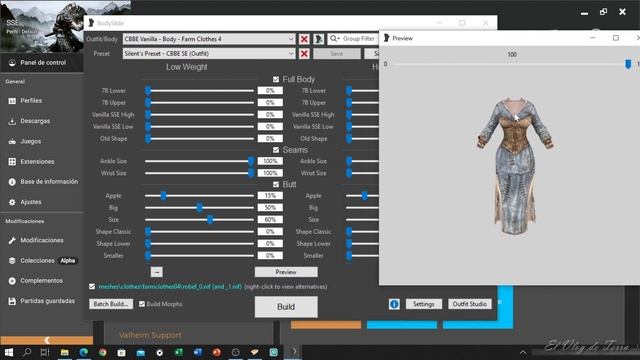This screenshot has height=360, width=640.
Task: Collapse the Vortex sidebar with orange arrow
Action: tap(47, 340)
